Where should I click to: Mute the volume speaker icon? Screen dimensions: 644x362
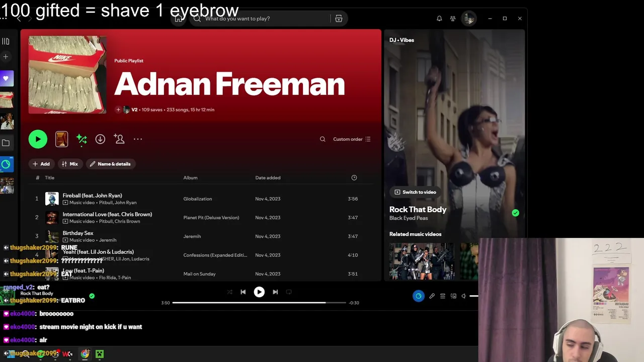(464, 296)
